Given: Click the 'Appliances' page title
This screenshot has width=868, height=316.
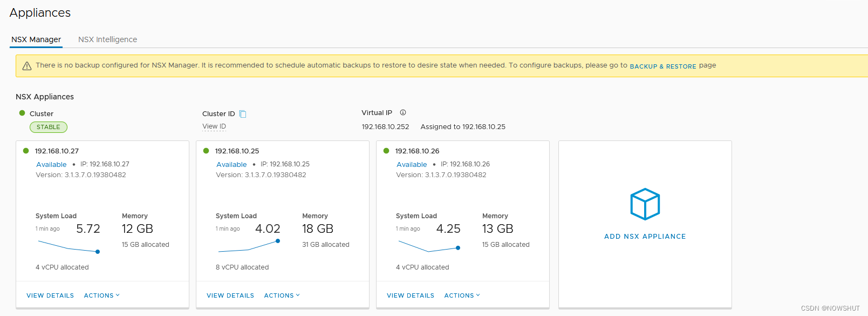Looking at the screenshot, I should pyautogui.click(x=40, y=13).
